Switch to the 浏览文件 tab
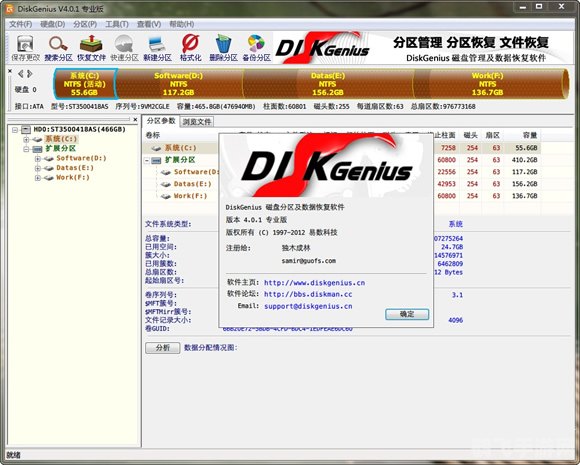This screenshot has width=580, height=465. [197, 122]
